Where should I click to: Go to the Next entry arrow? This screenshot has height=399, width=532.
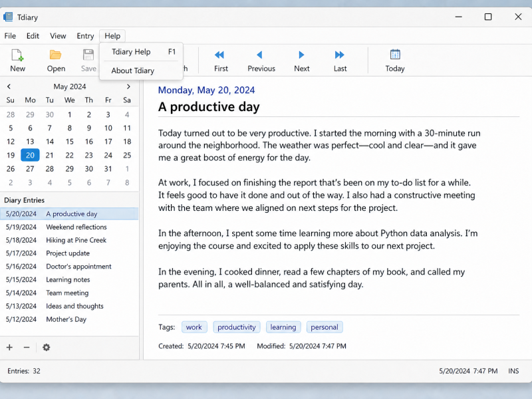click(x=301, y=55)
